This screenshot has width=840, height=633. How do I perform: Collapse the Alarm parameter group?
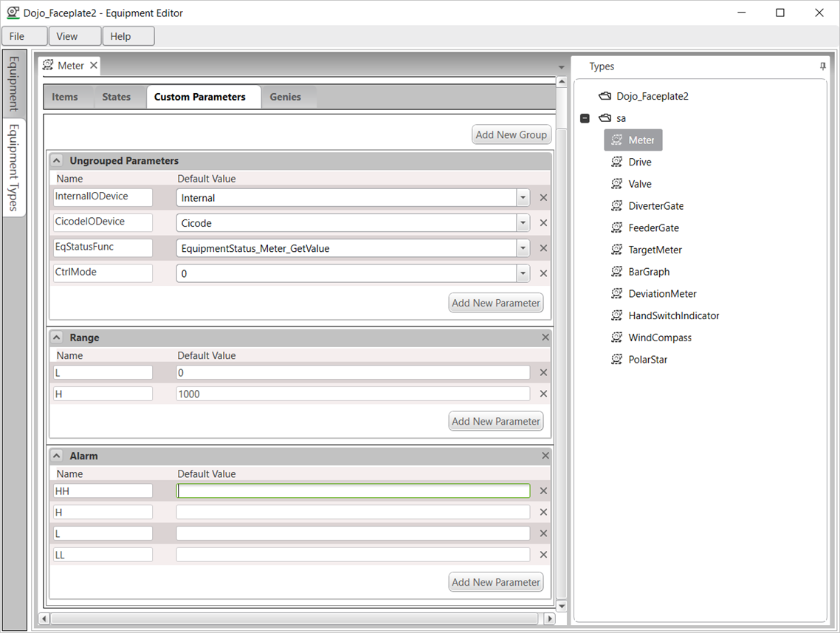pos(58,456)
